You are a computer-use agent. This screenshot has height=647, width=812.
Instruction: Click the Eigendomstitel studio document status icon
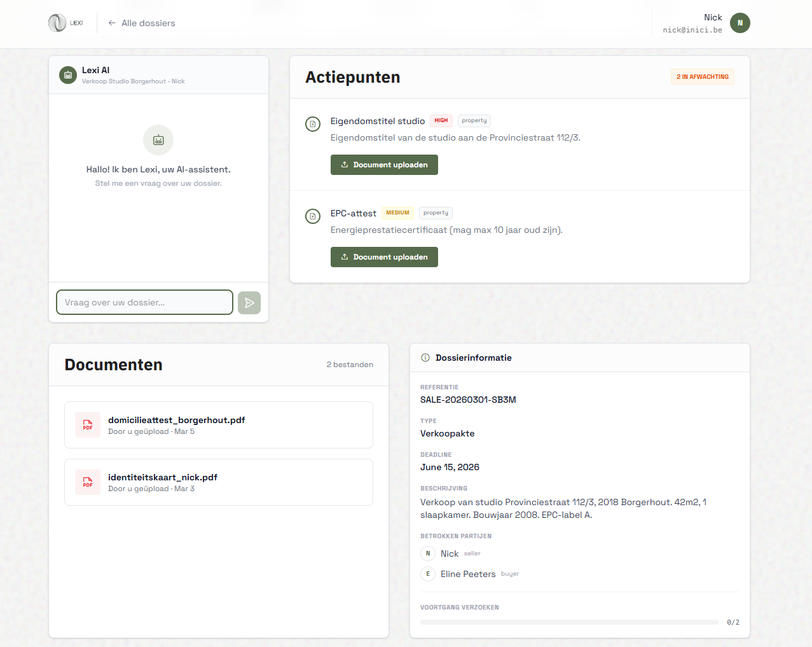pos(313,124)
